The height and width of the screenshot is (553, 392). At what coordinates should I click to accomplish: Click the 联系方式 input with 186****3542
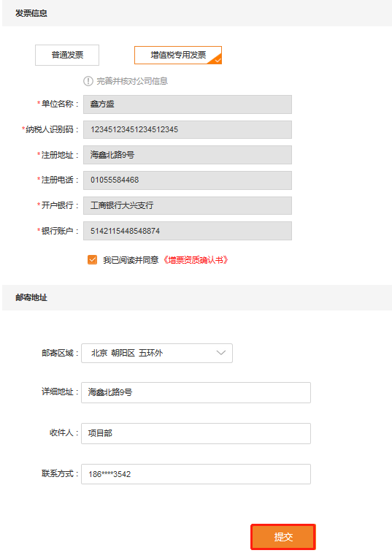(x=196, y=474)
